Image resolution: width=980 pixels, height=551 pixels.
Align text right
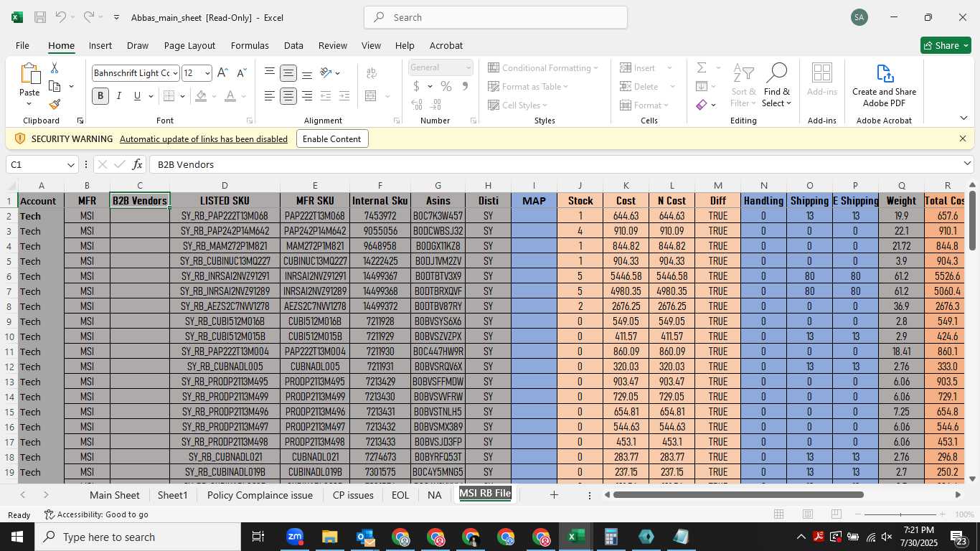pos(307,95)
